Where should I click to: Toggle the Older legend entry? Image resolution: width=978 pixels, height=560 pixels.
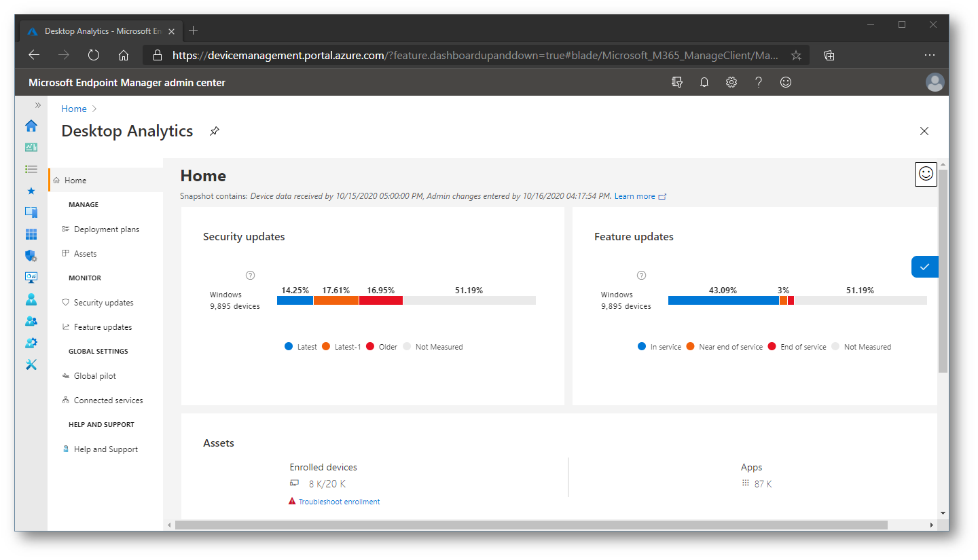[382, 347]
